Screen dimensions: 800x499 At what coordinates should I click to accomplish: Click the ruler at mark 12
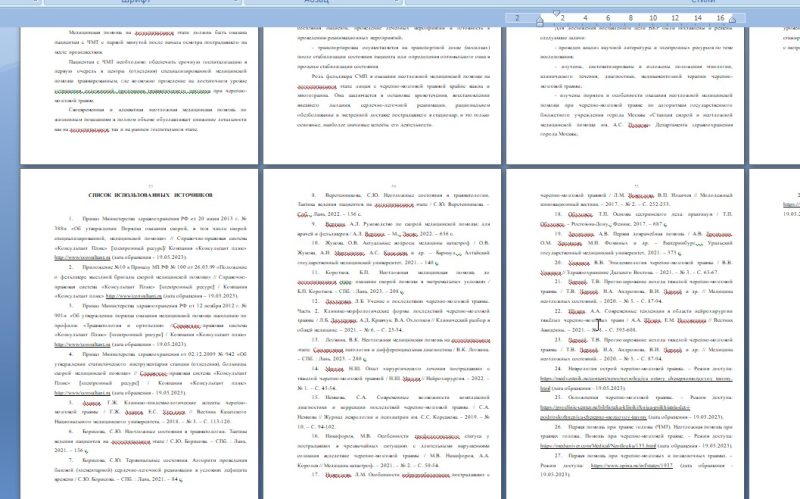point(675,18)
